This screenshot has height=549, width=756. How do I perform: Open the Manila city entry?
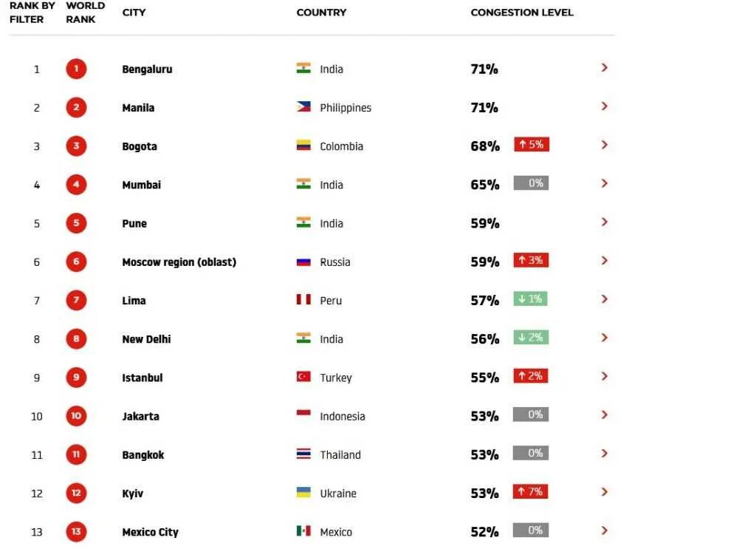(x=138, y=108)
